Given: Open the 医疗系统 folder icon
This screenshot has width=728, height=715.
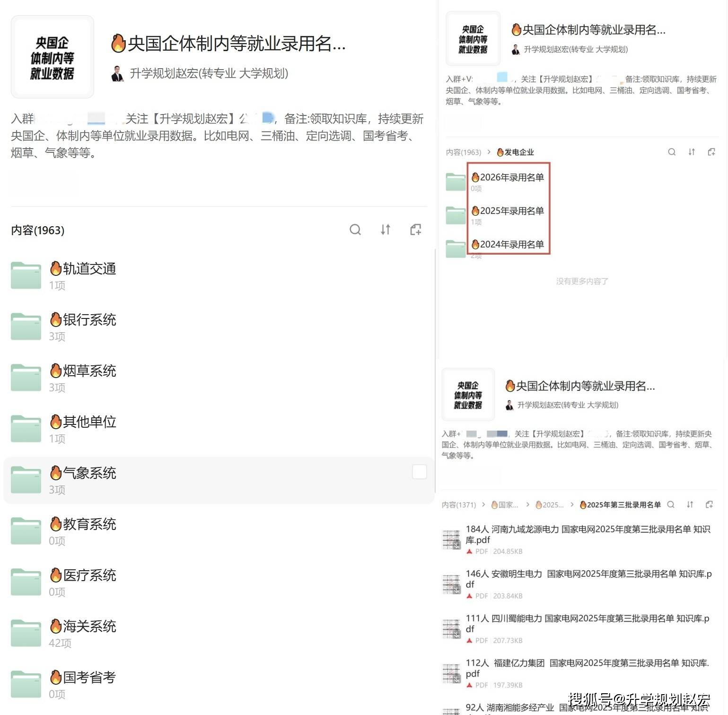Looking at the screenshot, I should point(26,582).
